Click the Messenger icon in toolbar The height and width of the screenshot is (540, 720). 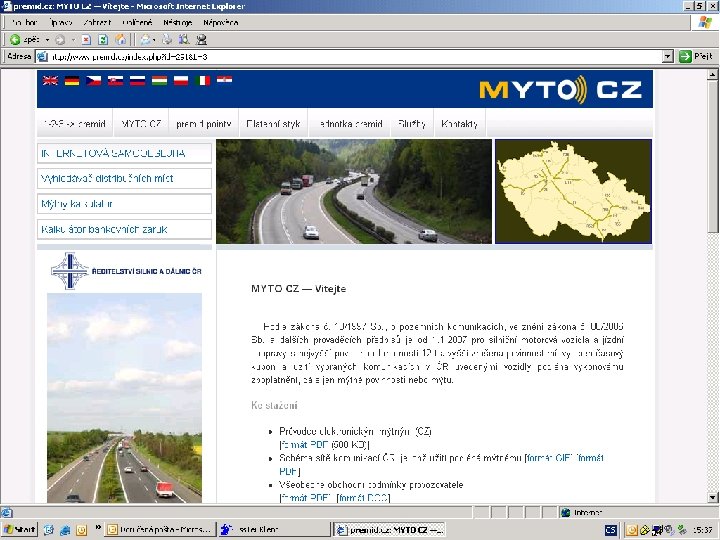point(201,40)
